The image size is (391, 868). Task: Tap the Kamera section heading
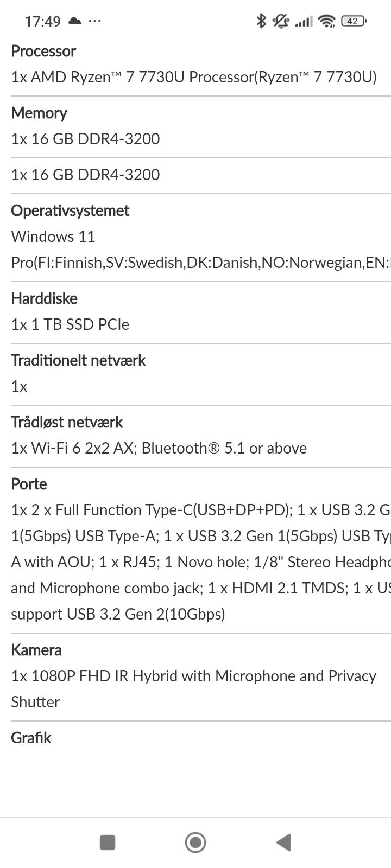pyautogui.click(x=36, y=650)
